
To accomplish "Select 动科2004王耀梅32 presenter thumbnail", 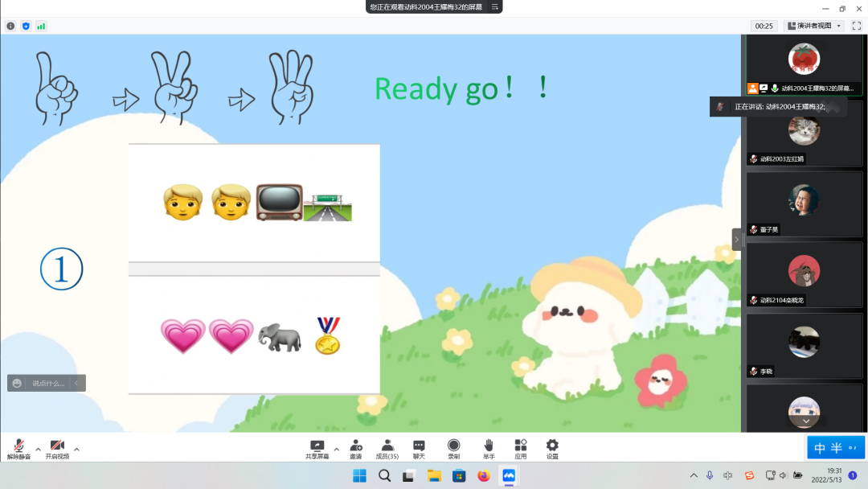I will click(x=805, y=64).
